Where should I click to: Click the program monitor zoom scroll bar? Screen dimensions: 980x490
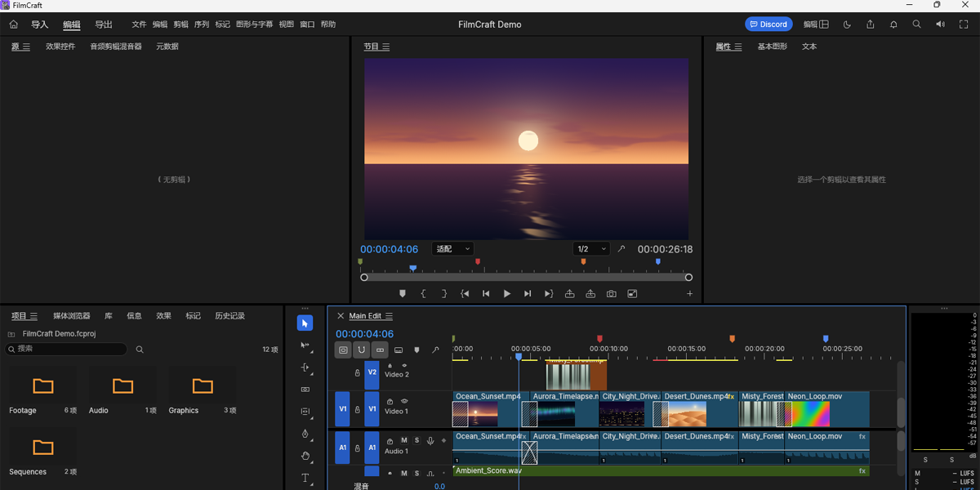pos(527,278)
